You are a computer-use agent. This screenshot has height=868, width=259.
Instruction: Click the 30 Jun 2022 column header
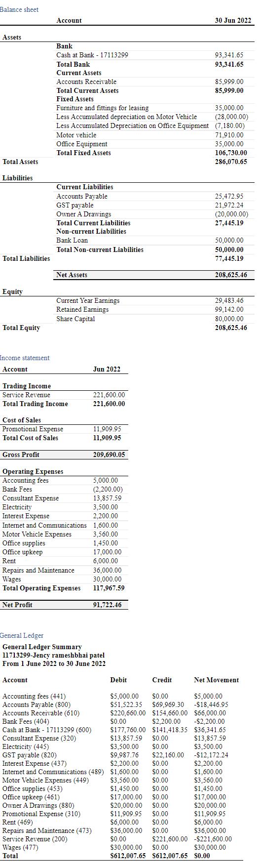[233, 20]
